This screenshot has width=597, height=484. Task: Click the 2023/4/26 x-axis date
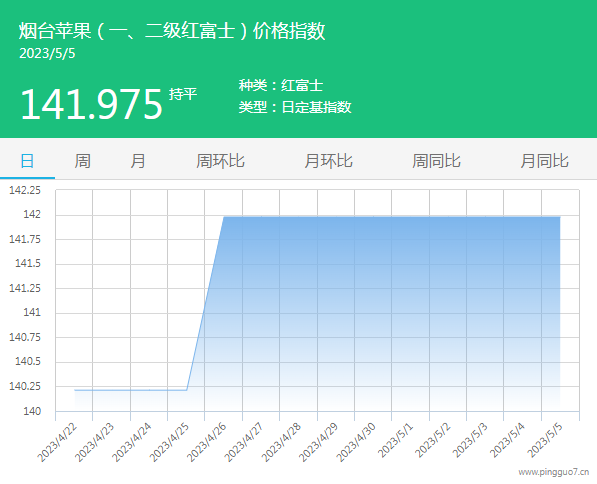pyautogui.click(x=206, y=442)
